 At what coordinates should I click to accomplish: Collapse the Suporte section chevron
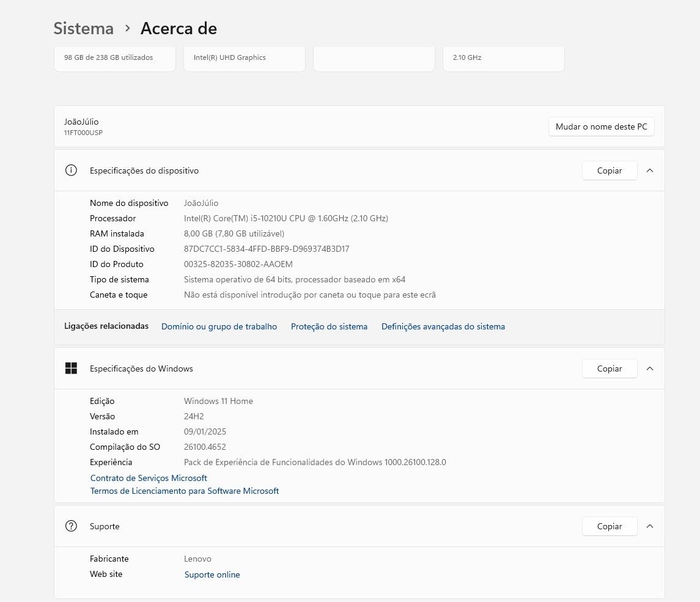(650, 526)
